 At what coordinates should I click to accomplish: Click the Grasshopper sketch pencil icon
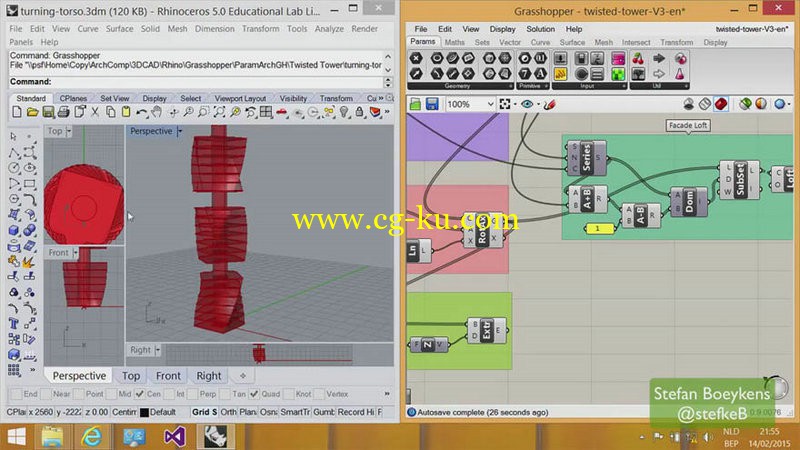pos(549,105)
